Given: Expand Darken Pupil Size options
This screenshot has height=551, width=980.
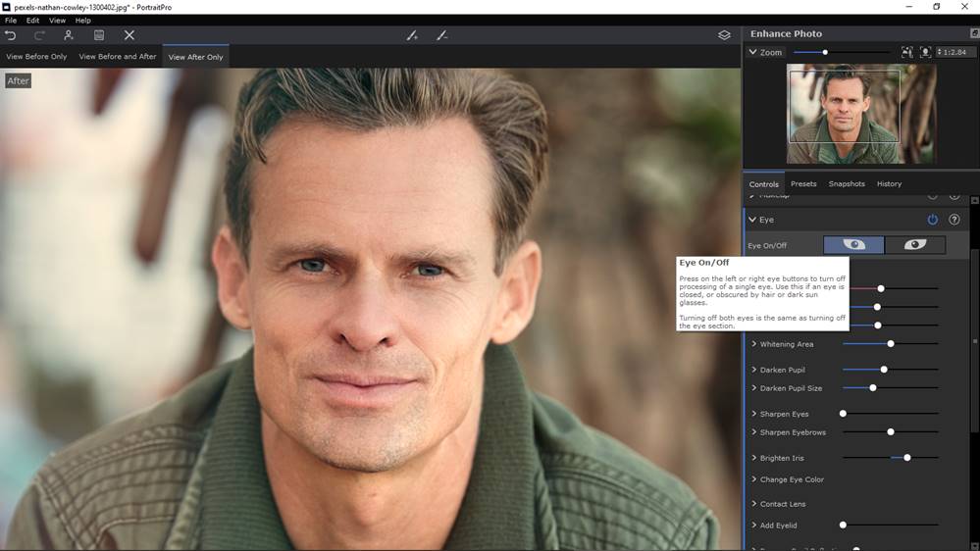Looking at the screenshot, I should (754, 388).
